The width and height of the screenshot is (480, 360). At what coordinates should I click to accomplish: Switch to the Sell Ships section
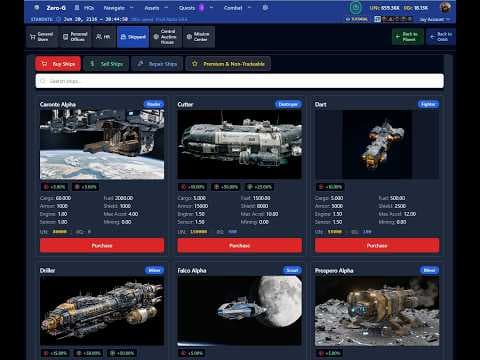(x=106, y=64)
